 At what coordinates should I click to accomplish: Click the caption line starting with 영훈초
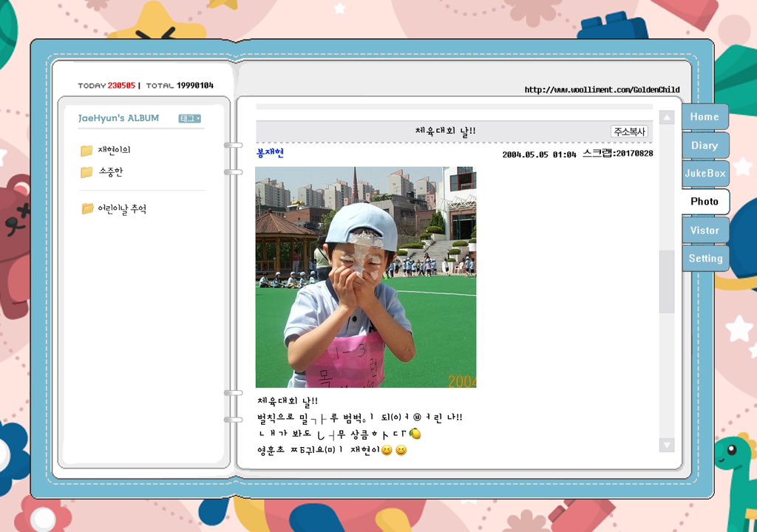click(x=332, y=451)
